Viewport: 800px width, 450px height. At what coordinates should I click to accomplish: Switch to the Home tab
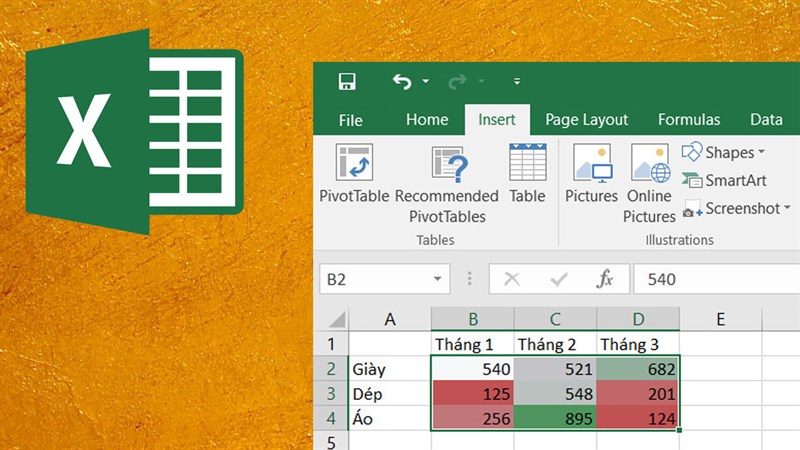pos(427,120)
